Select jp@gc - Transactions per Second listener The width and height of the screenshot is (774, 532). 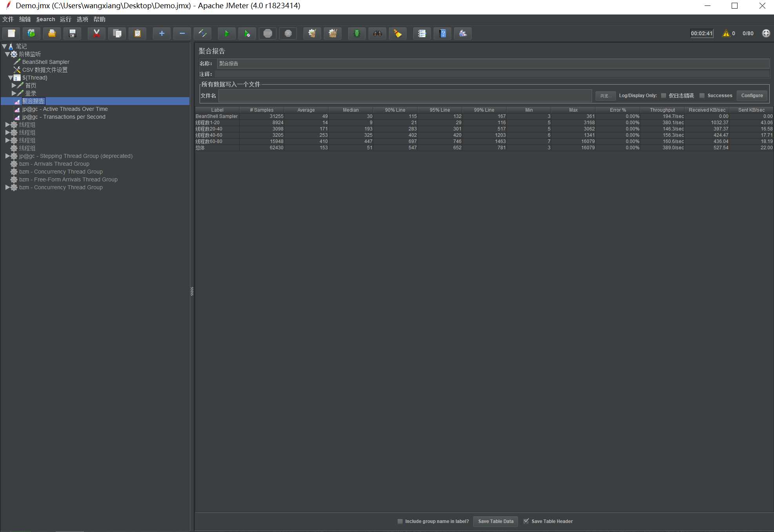point(64,117)
